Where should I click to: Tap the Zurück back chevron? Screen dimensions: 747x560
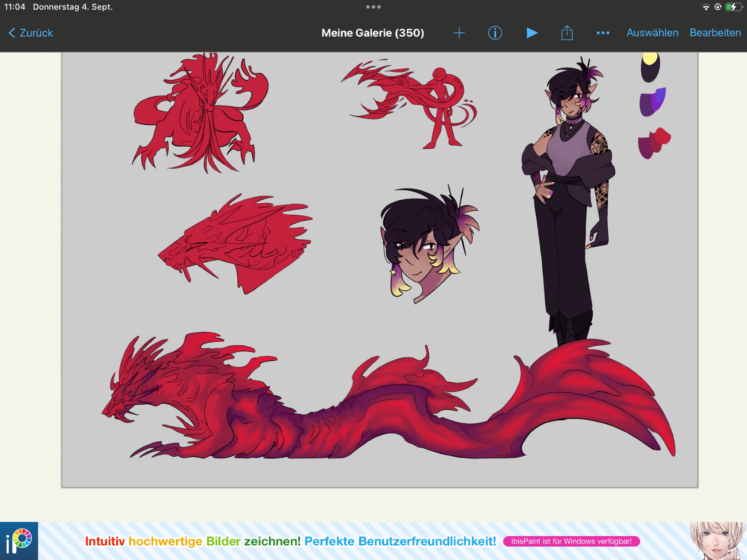pyautogui.click(x=12, y=33)
